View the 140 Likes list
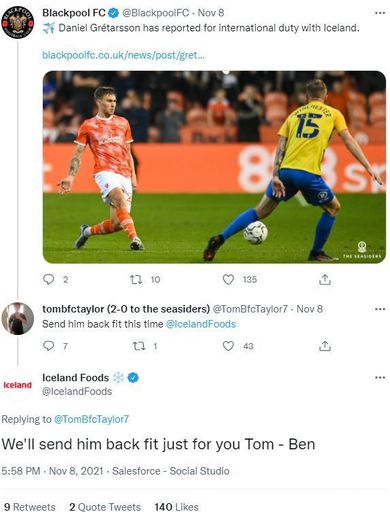 [x=176, y=507]
